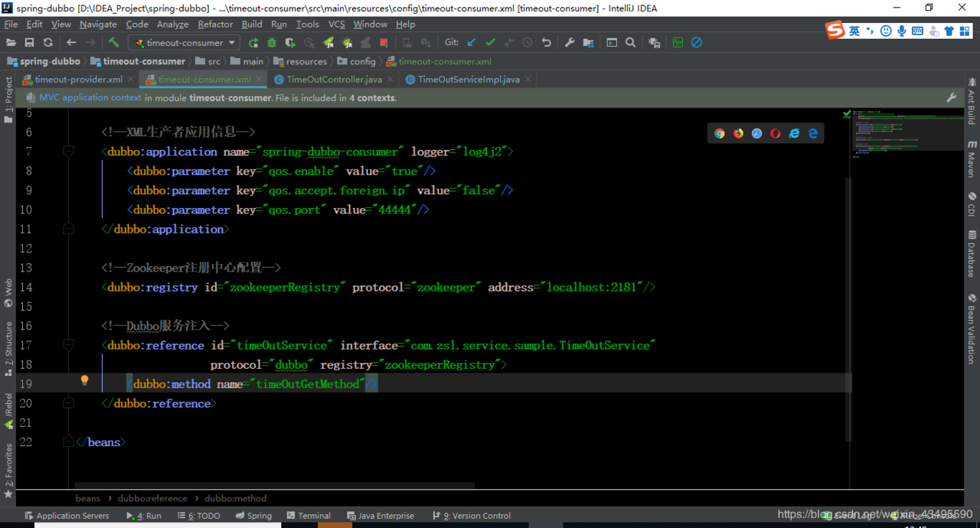Open file in Opera browser icon
The image size is (980, 528).
click(x=776, y=133)
